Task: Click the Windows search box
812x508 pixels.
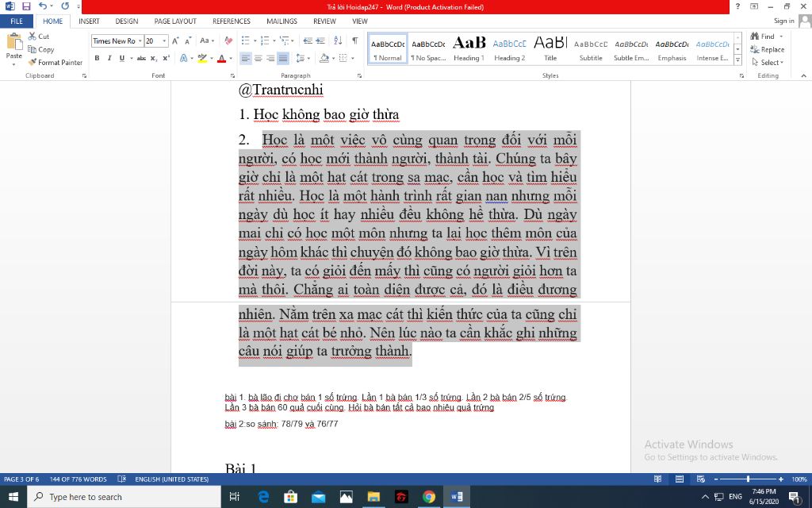Action: click(125, 497)
